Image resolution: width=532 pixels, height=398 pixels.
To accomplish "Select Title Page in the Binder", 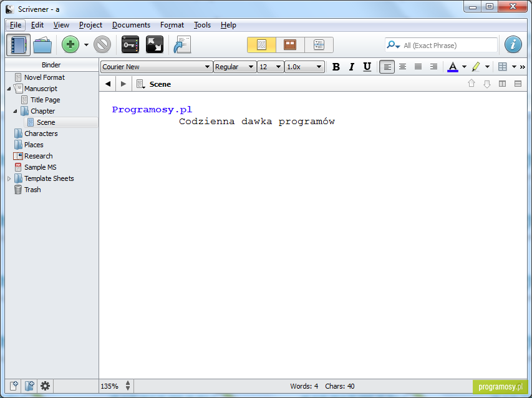I will [x=45, y=100].
